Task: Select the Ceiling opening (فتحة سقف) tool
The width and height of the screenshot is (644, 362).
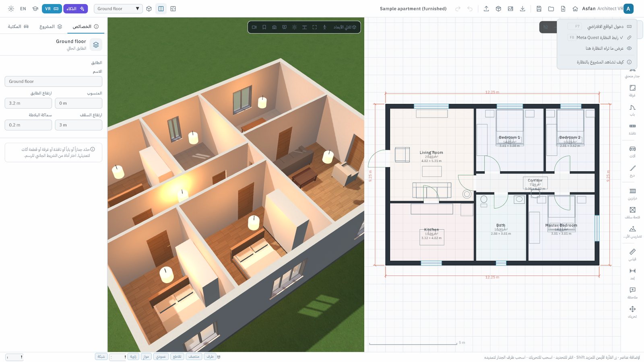Action: tap(632, 213)
